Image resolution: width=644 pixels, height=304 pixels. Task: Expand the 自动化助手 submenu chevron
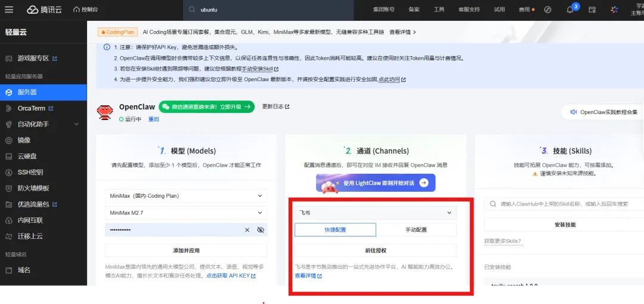[76, 124]
